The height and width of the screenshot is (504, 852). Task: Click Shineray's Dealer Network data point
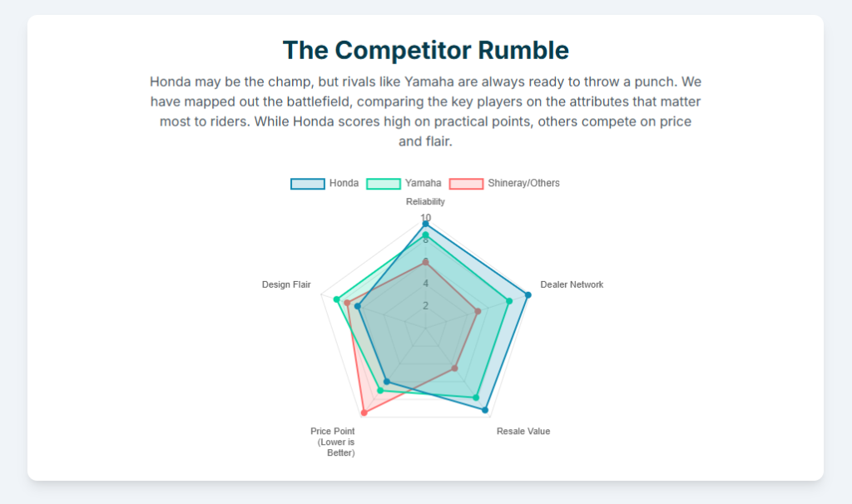click(478, 311)
